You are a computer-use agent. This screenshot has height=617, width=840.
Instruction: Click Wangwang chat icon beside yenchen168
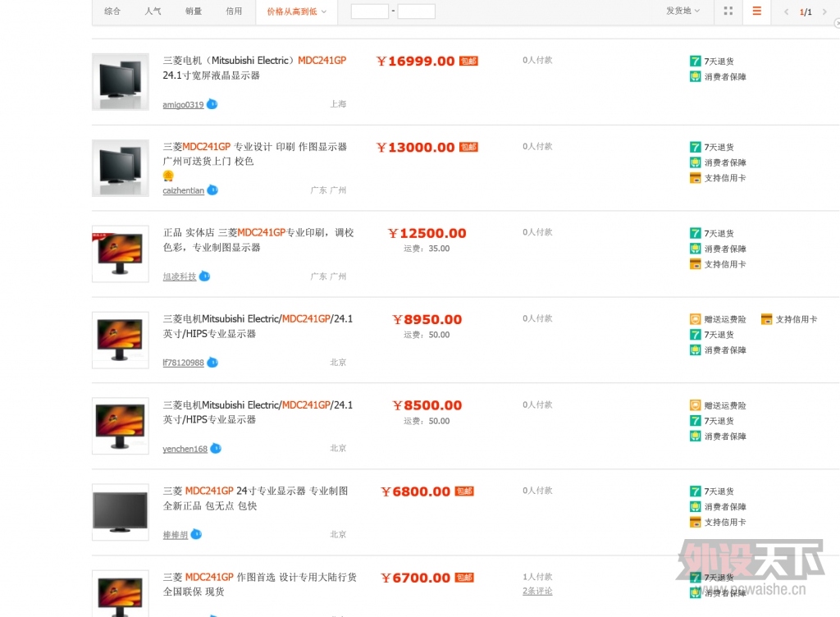[x=216, y=448]
